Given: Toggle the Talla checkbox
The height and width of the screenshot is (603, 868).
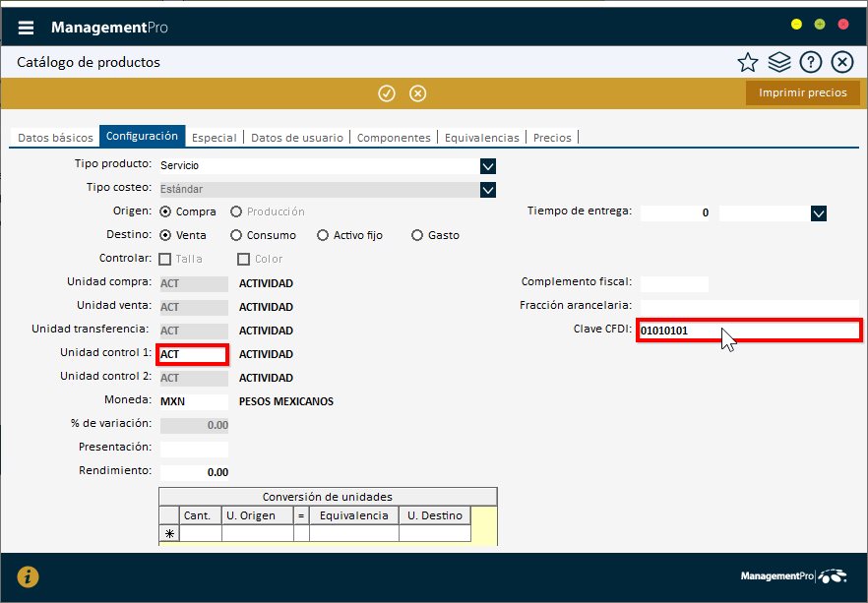Looking at the screenshot, I should click(165, 259).
